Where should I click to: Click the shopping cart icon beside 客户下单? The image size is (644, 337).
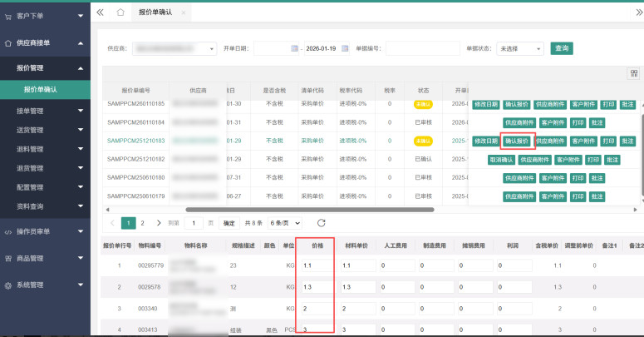pos(7,17)
